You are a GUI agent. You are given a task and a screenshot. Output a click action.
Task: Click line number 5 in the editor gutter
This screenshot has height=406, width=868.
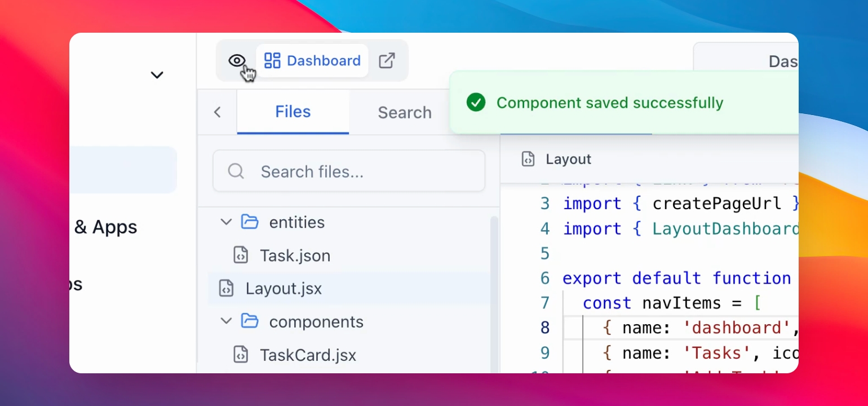click(x=544, y=253)
